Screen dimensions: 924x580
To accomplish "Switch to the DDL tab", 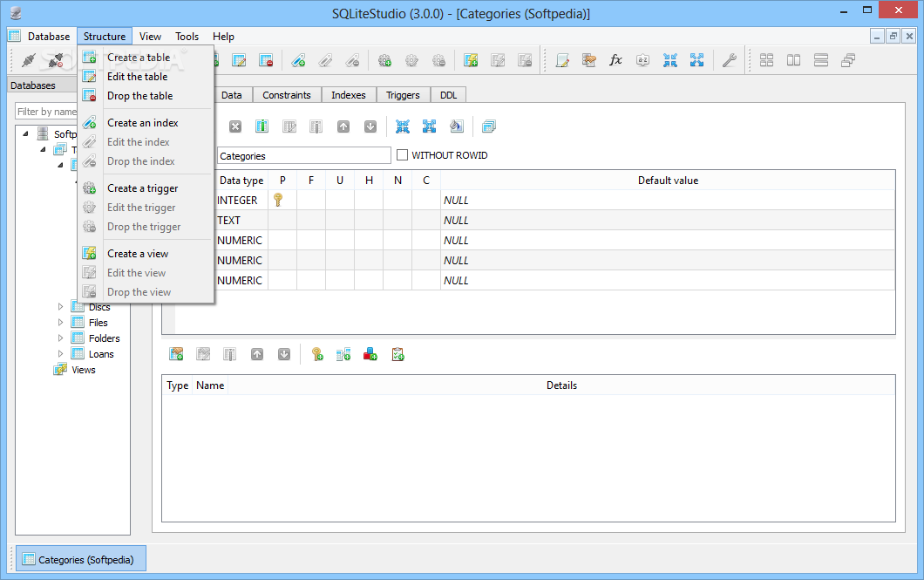I will click(x=448, y=95).
